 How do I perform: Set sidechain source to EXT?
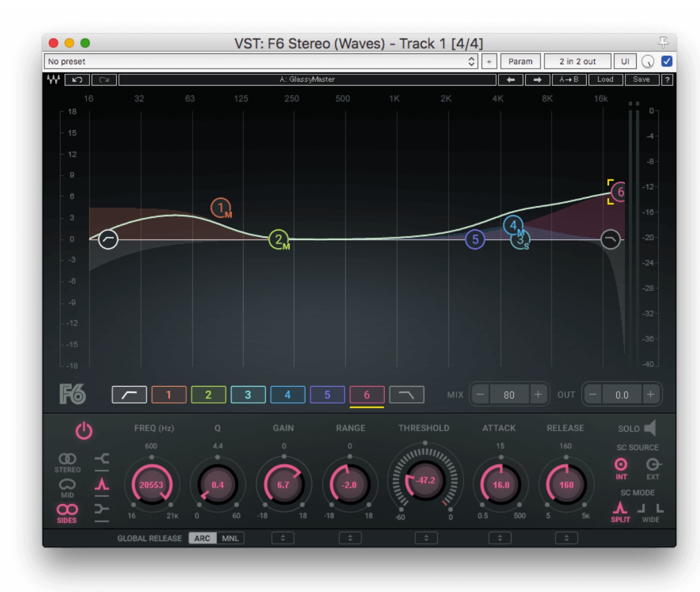click(653, 468)
